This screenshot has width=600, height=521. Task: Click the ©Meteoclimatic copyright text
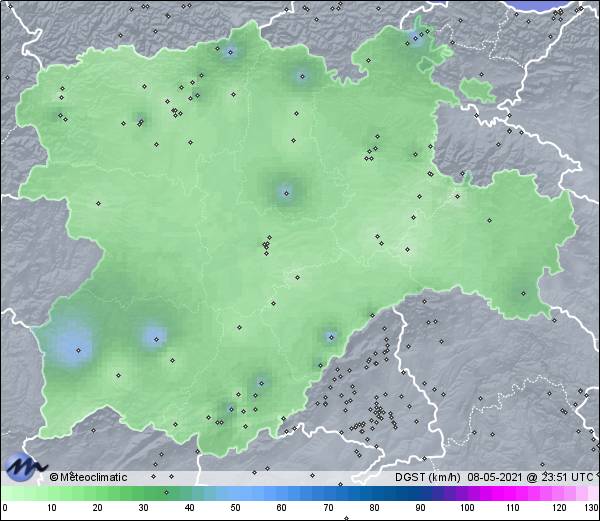[x=88, y=477]
